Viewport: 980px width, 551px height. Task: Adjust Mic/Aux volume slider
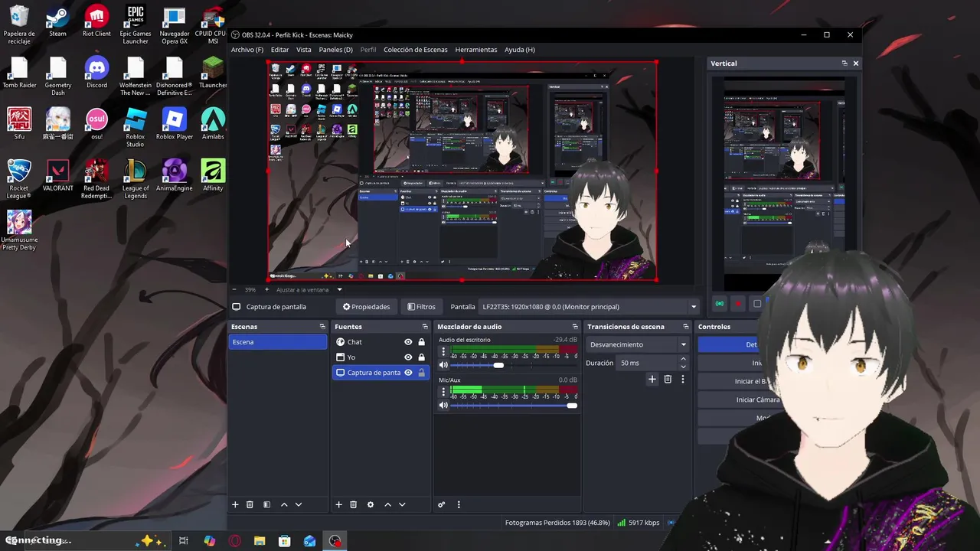[512, 405]
